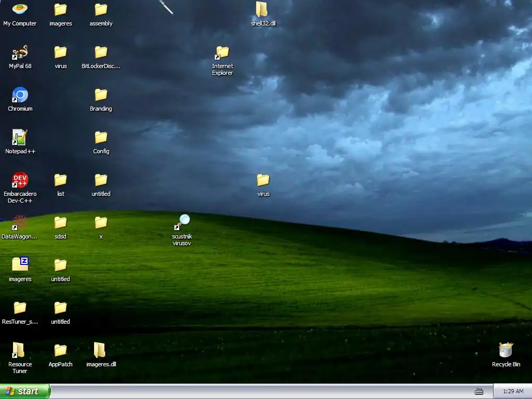The width and height of the screenshot is (532, 399).
Task: Open the Start menu
Action: (x=25, y=391)
